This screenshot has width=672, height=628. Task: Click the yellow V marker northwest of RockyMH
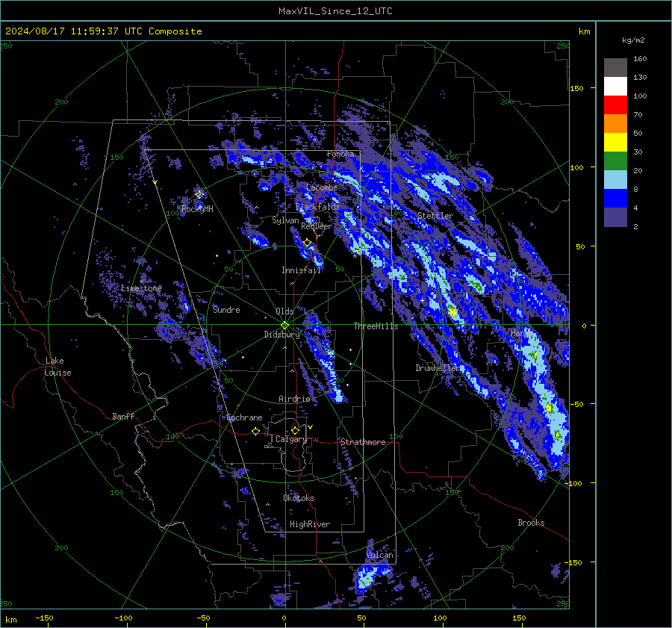click(x=155, y=182)
